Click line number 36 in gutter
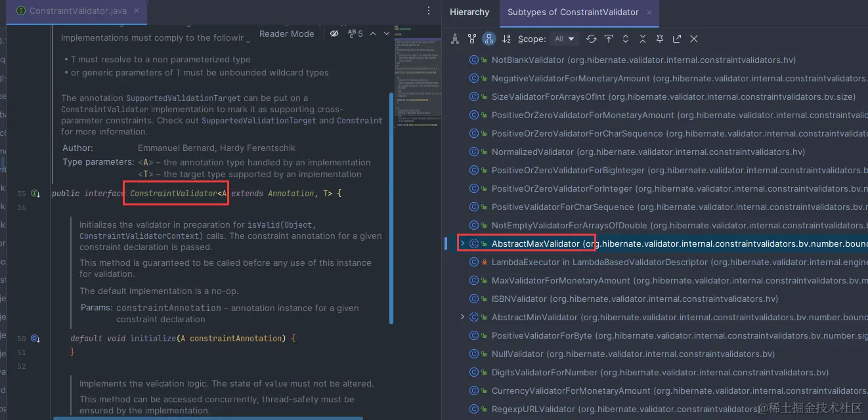This screenshot has height=420, width=868. [22, 207]
